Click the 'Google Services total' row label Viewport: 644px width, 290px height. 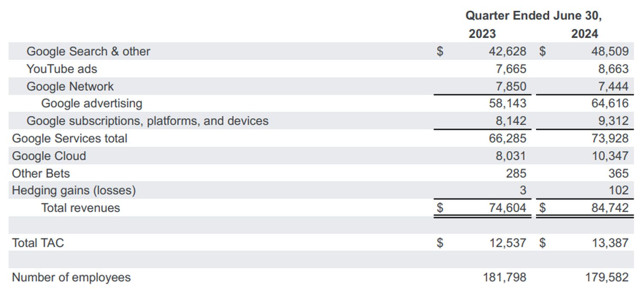(70, 138)
